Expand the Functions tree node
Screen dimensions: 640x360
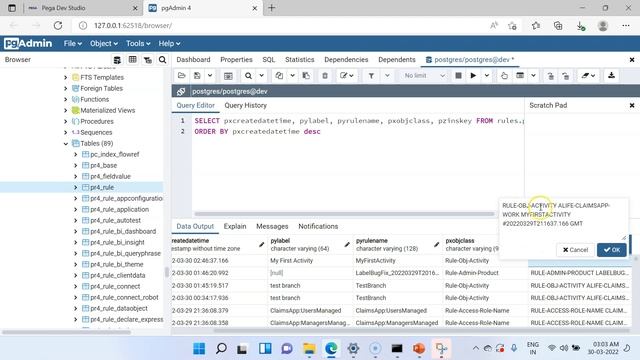(x=66, y=100)
